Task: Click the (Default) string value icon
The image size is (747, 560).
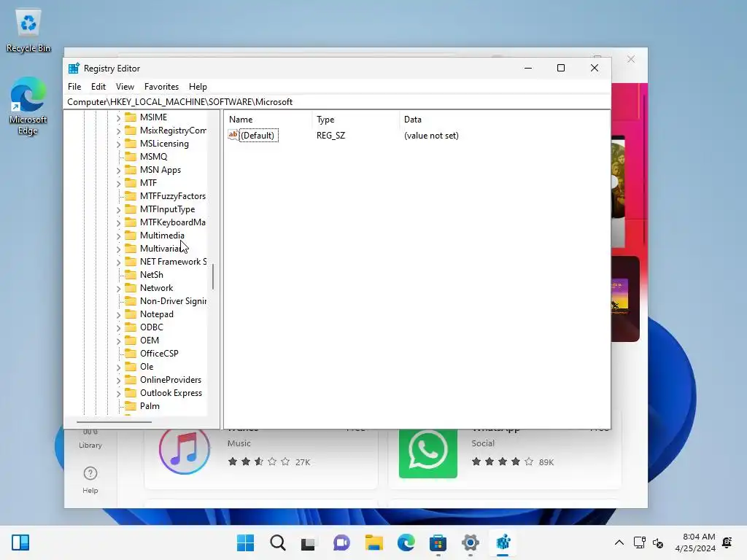Action: [x=233, y=135]
